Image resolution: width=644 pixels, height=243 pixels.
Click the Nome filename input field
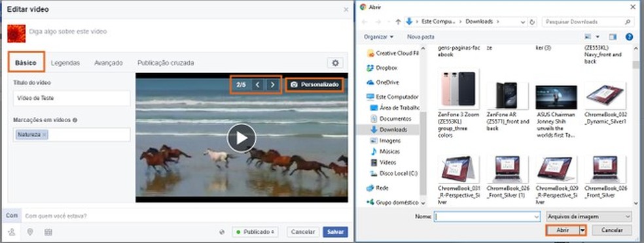coord(487,216)
